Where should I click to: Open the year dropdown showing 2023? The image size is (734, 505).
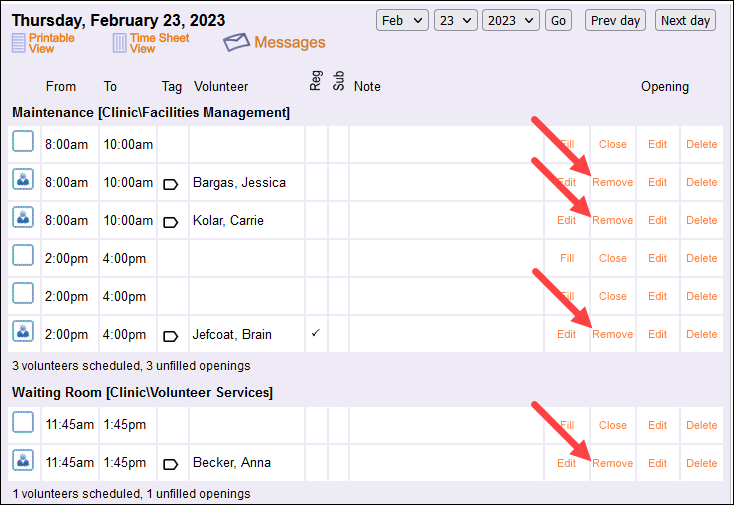[x=510, y=20]
